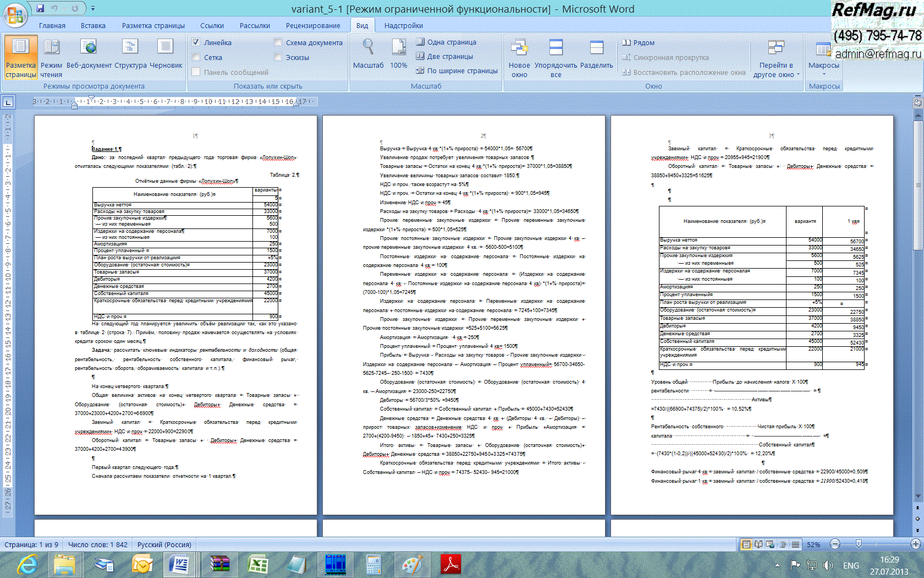Uncheck the Ruler (Линейка) checkbox

click(x=196, y=42)
